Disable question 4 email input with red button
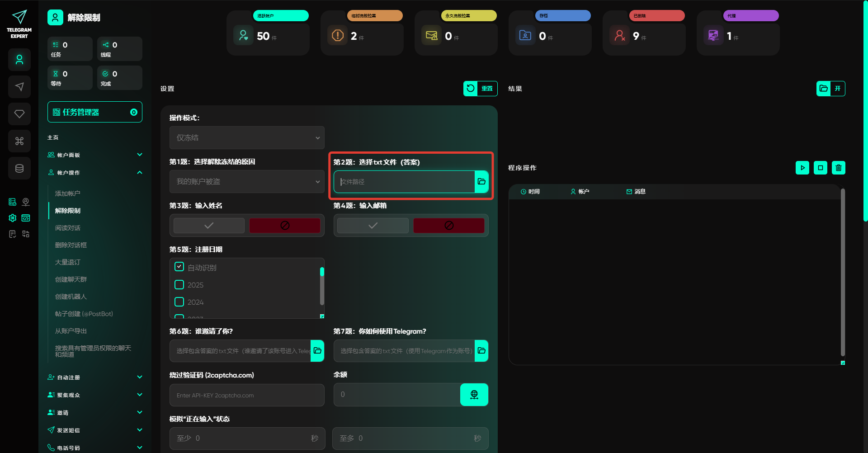The height and width of the screenshot is (453, 868). pos(449,226)
